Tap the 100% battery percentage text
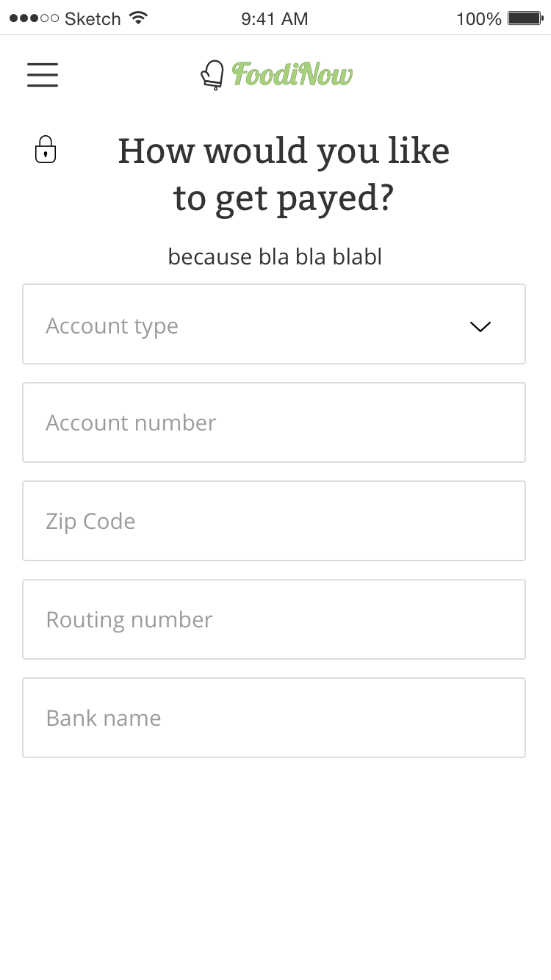This screenshot has width=551, height=980. pos(479,18)
